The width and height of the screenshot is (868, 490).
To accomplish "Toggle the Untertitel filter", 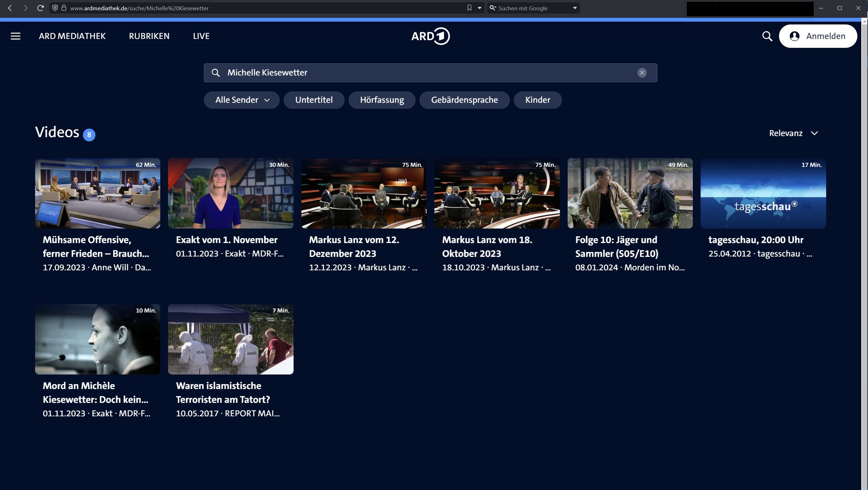I will click(314, 100).
